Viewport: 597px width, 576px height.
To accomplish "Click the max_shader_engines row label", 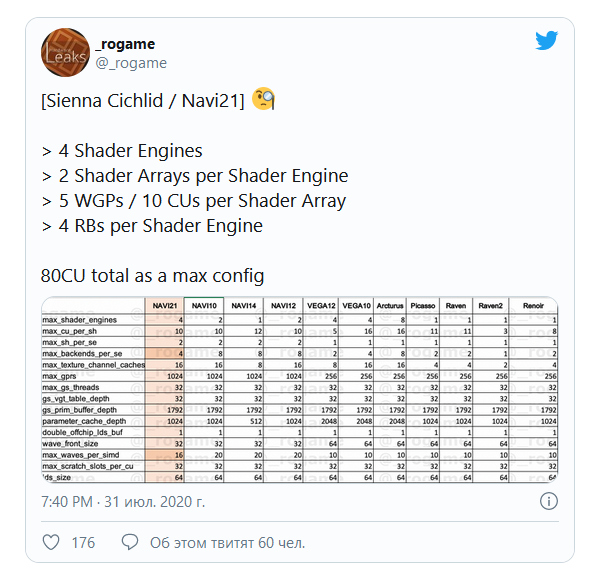I will tap(79, 320).
